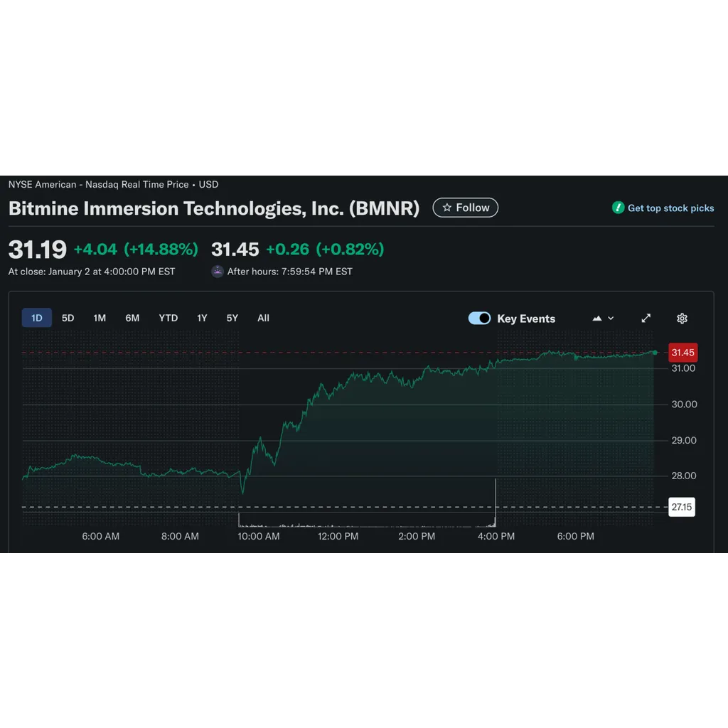Viewport: 728px width, 728px height.
Task: Click the Key Events label
Action: point(526,319)
